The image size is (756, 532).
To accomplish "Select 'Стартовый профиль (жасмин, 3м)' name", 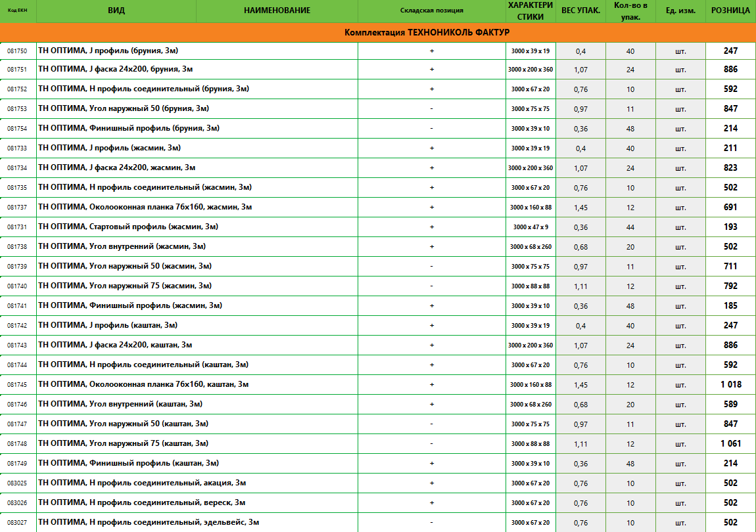I will (154, 227).
